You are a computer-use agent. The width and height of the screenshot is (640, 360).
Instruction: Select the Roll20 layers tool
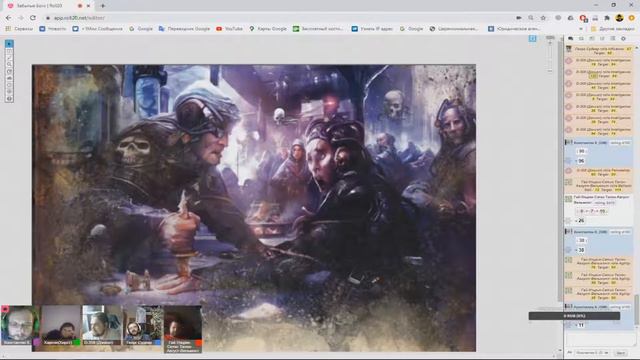click(x=9, y=51)
